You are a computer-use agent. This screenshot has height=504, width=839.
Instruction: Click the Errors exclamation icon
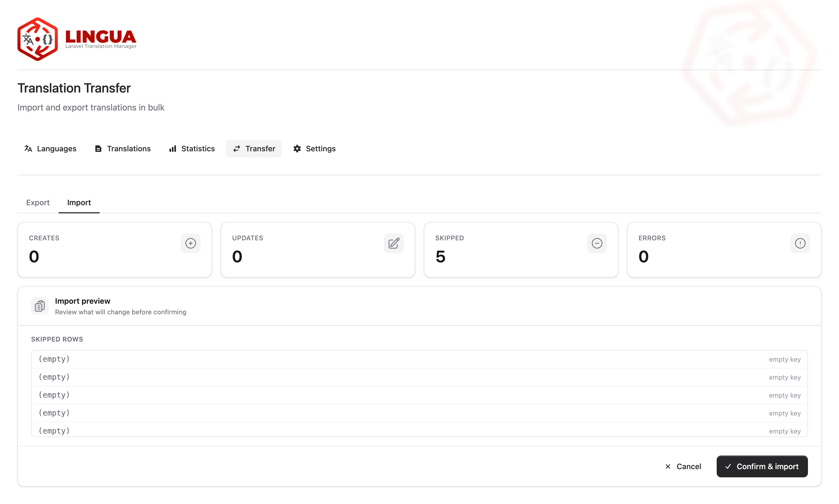click(x=800, y=243)
